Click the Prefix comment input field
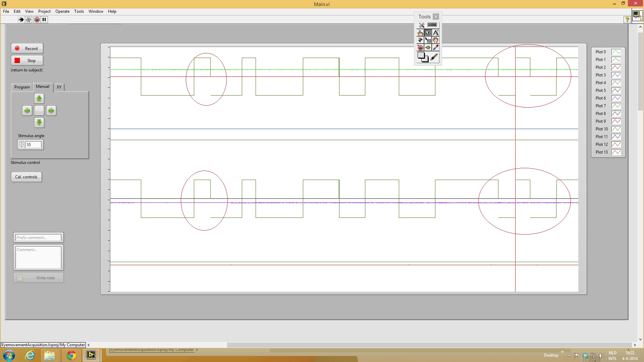The width and height of the screenshot is (644, 362). 38,237
